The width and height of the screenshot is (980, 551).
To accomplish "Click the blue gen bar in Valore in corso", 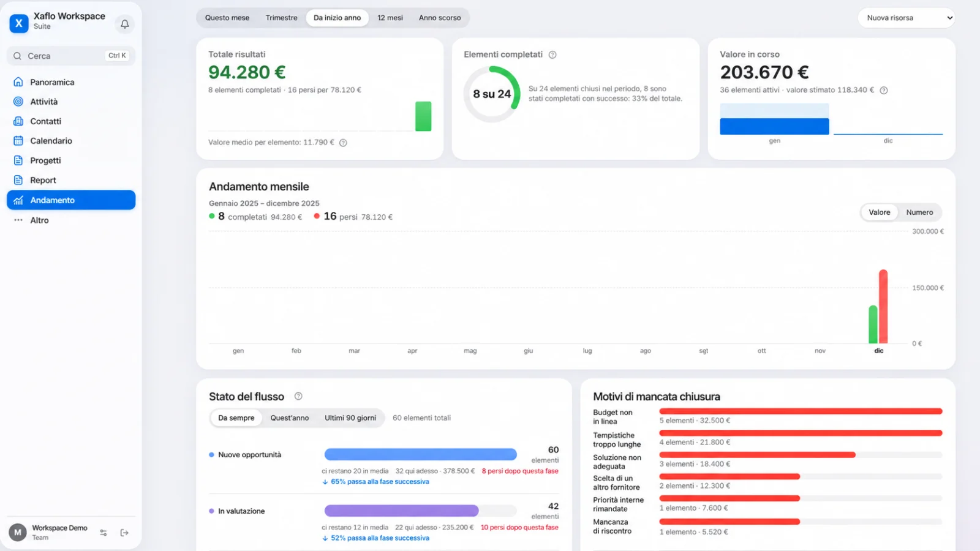I will click(x=774, y=126).
